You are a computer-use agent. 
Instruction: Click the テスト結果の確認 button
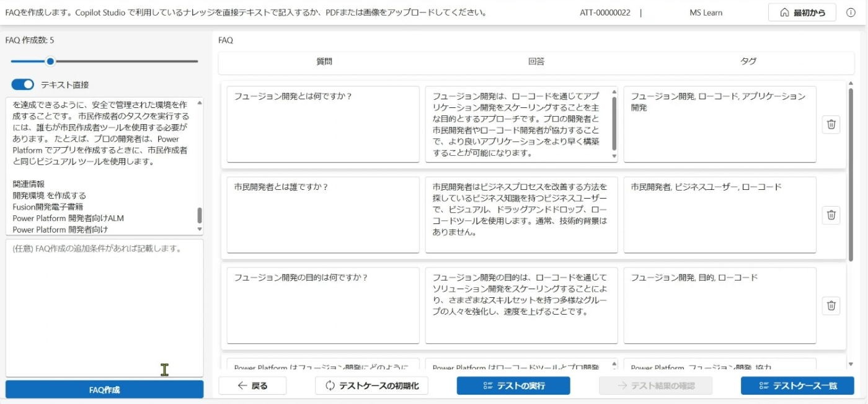click(x=655, y=385)
